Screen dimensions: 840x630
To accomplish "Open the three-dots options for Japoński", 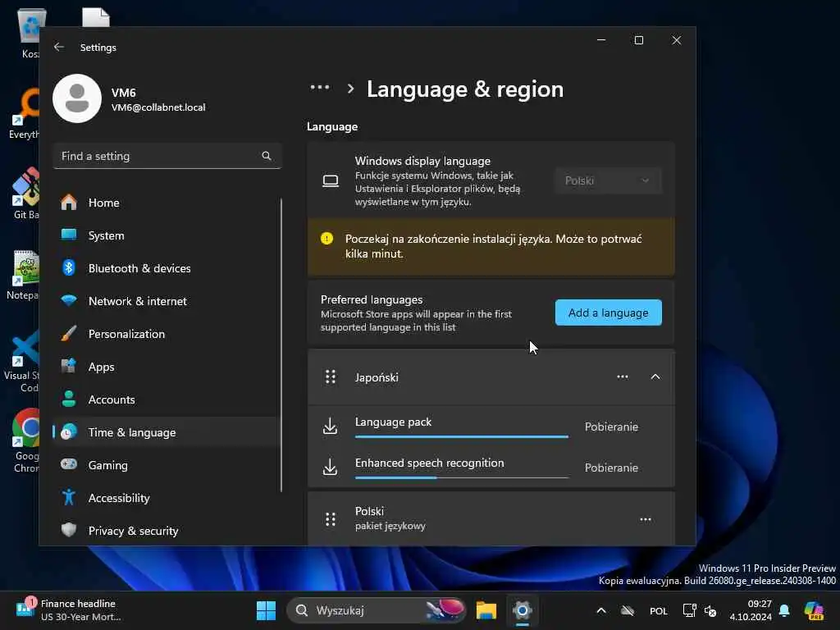I will point(623,377).
